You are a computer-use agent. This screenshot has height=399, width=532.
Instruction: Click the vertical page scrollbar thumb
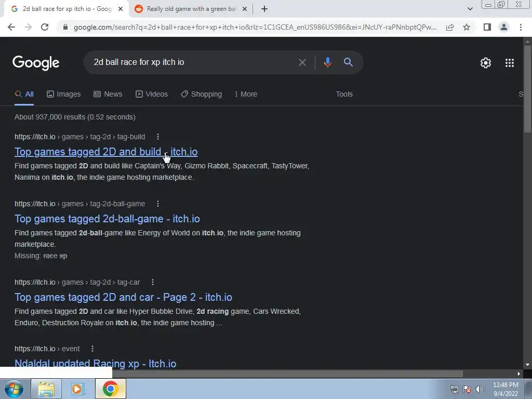[527, 89]
